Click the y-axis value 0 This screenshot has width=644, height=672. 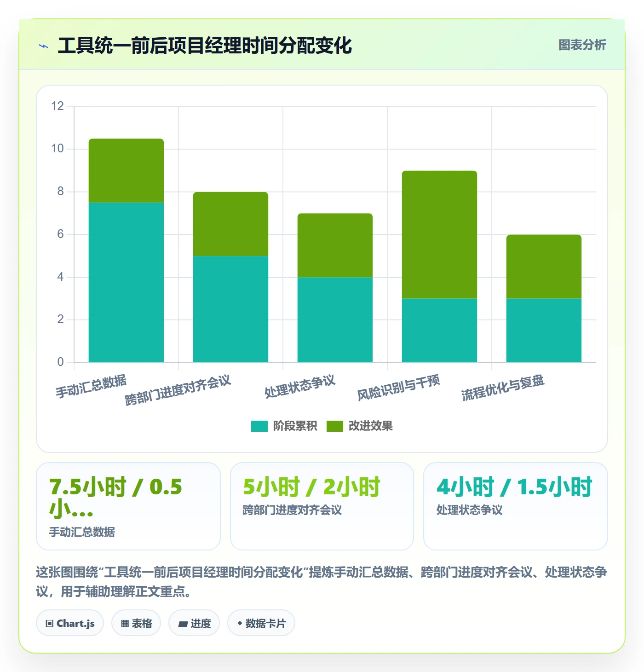[x=60, y=362]
